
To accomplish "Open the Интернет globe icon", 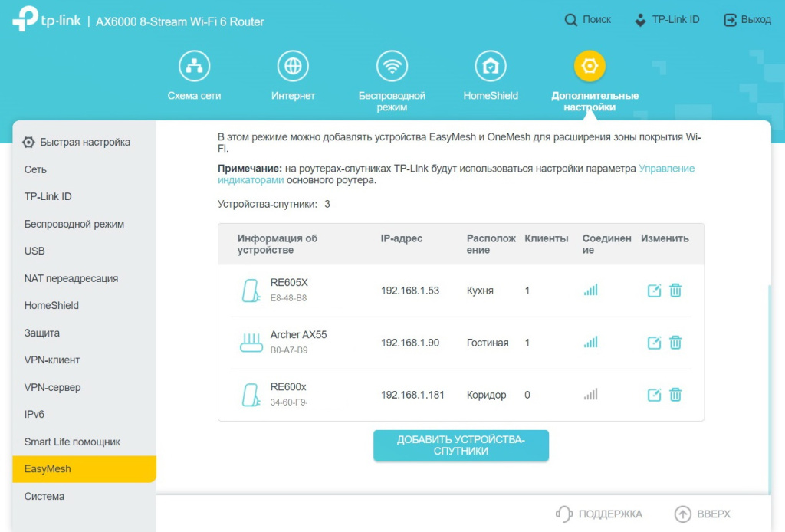I will pos(293,66).
